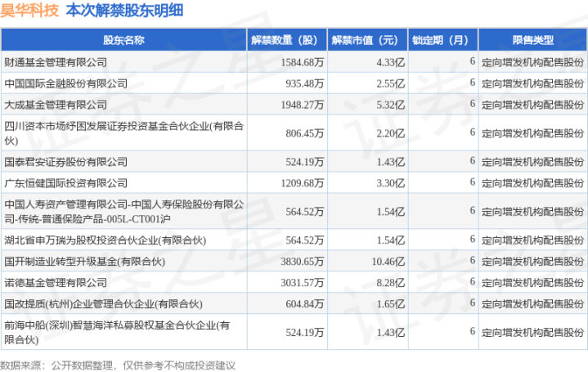This screenshot has width=588, height=372.
Task: Click the 前海中船(深圳)智慧海洋私募股权基金 shareholder name
Action: (117, 332)
